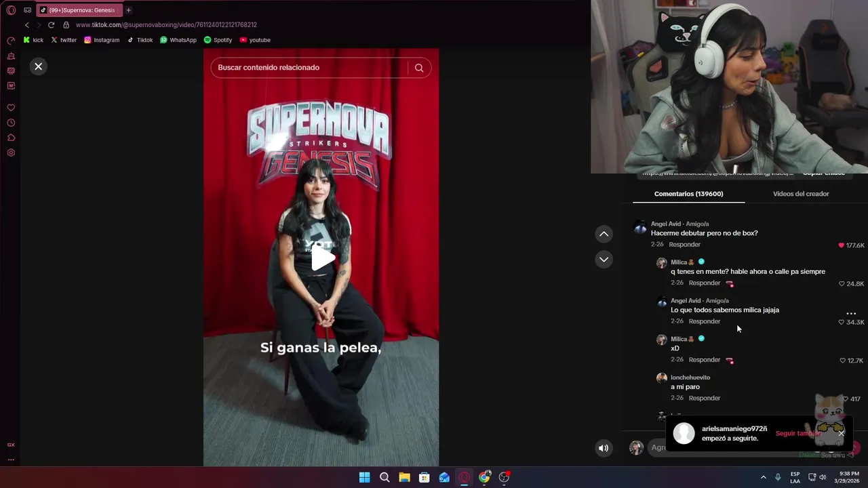Screen dimensions: 868x488
Task: Select the Supernova: Genesis browser tab
Action: coord(79,10)
